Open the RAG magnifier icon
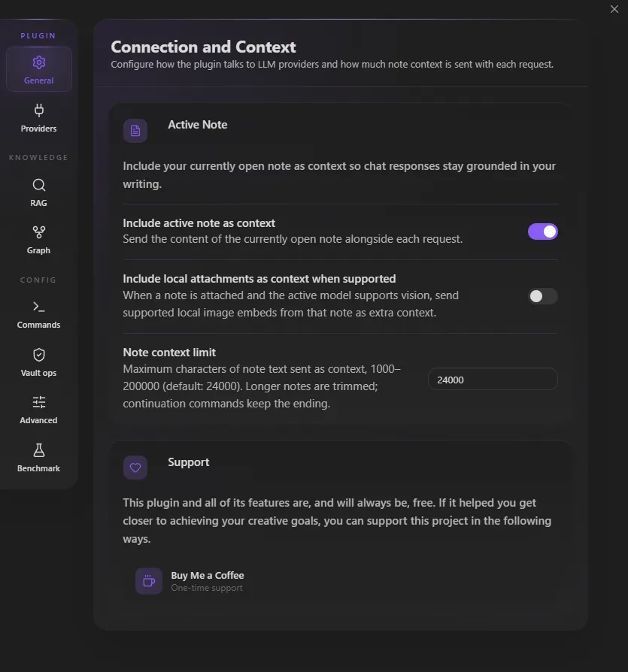Screen dimensions: 628x672 tap(38, 185)
